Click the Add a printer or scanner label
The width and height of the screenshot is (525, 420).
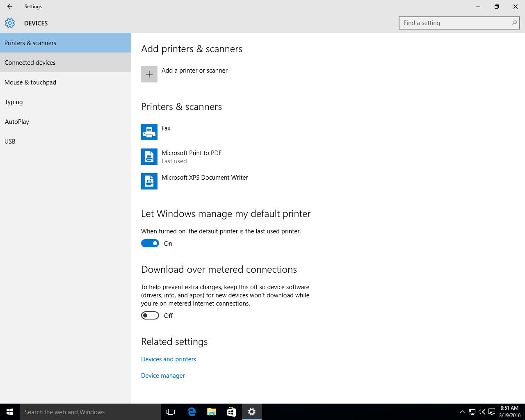(194, 71)
